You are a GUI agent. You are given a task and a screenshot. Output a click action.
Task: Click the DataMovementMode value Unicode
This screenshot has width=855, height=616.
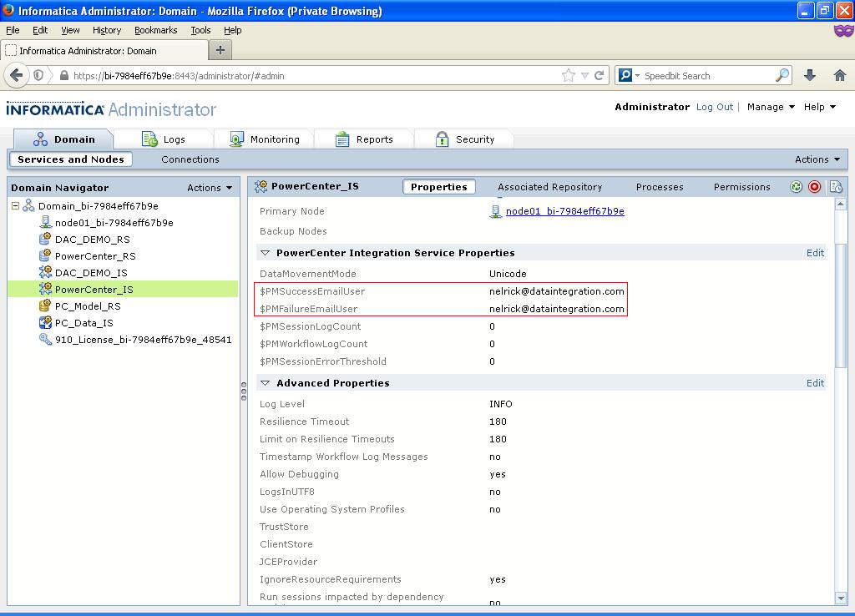point(508,274)
